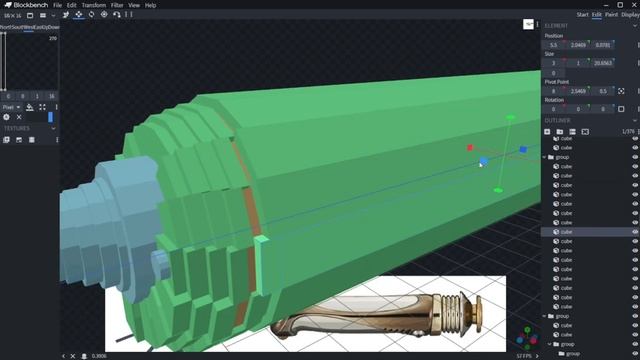Screen dimensions: 640x360
Task: Toggle visibility eye of the highlighted cube's parent group
Action: coord(635,157)
